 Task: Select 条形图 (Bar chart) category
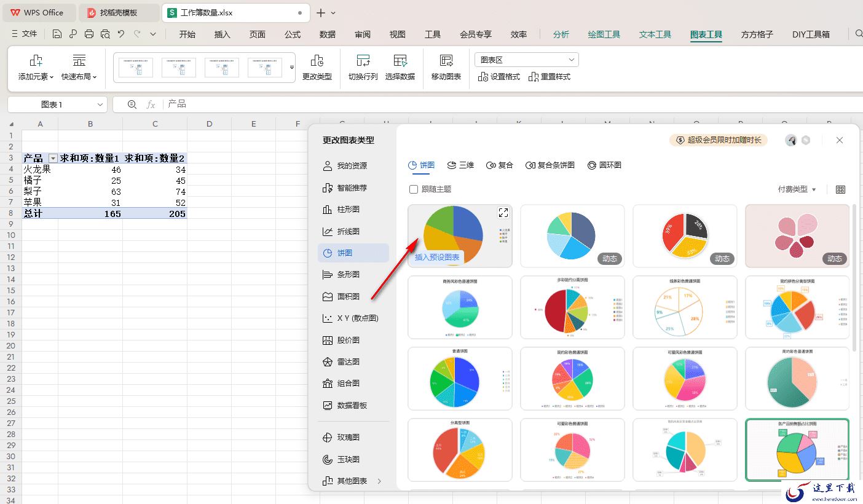coord(353,275)
